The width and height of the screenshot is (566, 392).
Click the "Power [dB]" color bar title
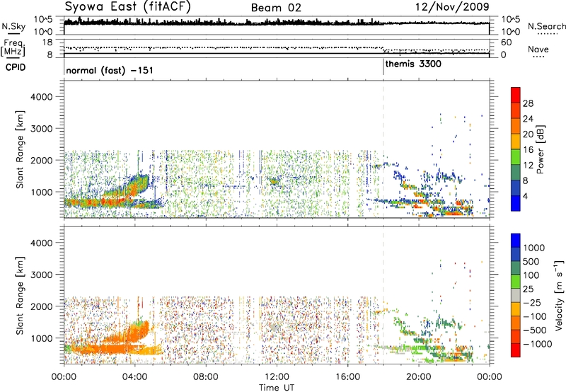coord(540,149)
